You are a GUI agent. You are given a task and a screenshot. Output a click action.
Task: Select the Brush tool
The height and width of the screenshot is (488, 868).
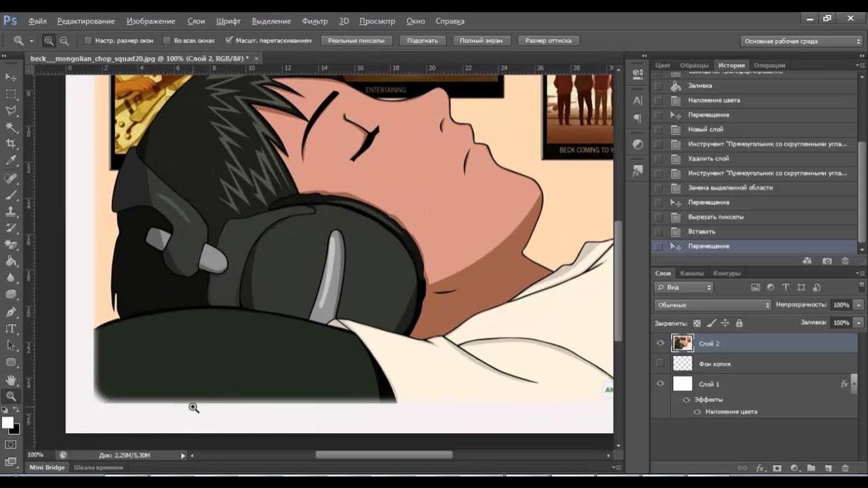pos(11,195)
